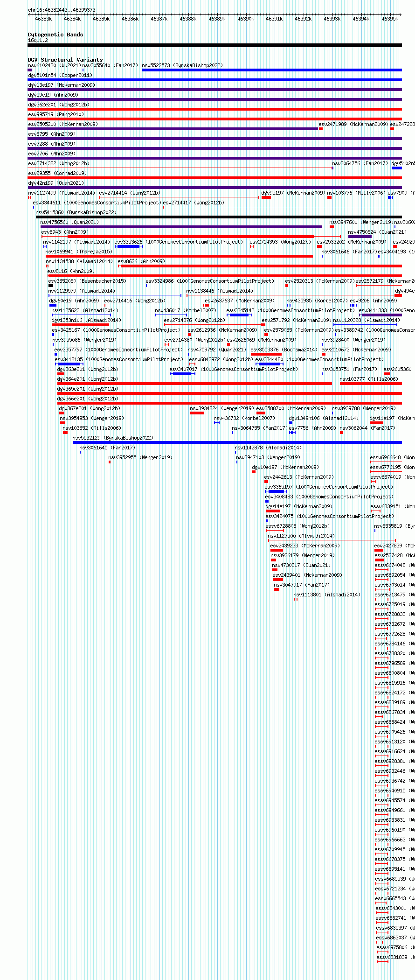Select dgv59e19 (Ahn2009) label
The width and height of the screenshot is (415, 980).
[53, 95]
